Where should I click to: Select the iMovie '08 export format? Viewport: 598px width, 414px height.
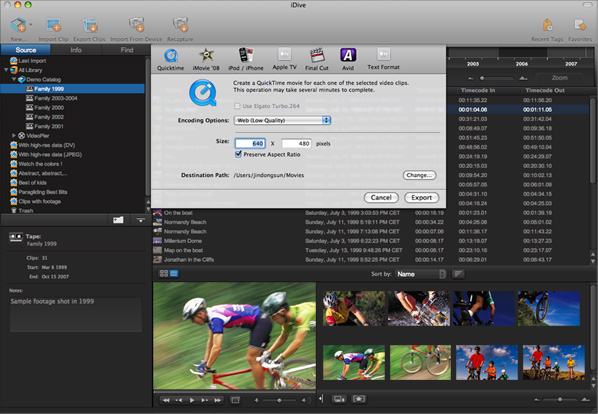click(206, 59)
